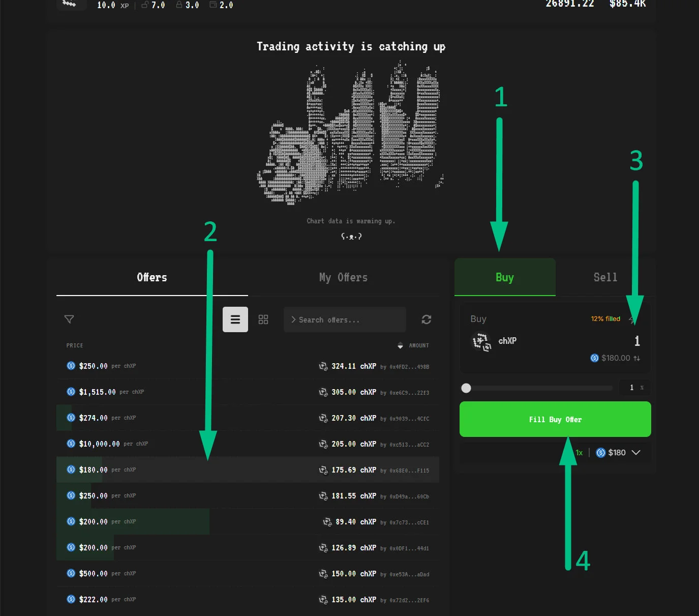
Task: Click the chXP token icon in Buy panel
Action: (x=481, y=341)
